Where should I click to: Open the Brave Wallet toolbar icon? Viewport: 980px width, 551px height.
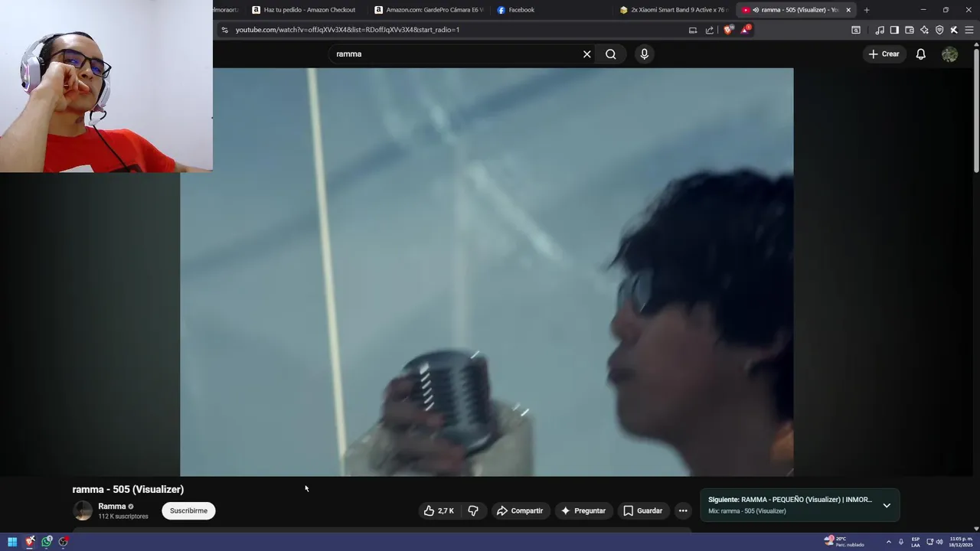point(910,30)
